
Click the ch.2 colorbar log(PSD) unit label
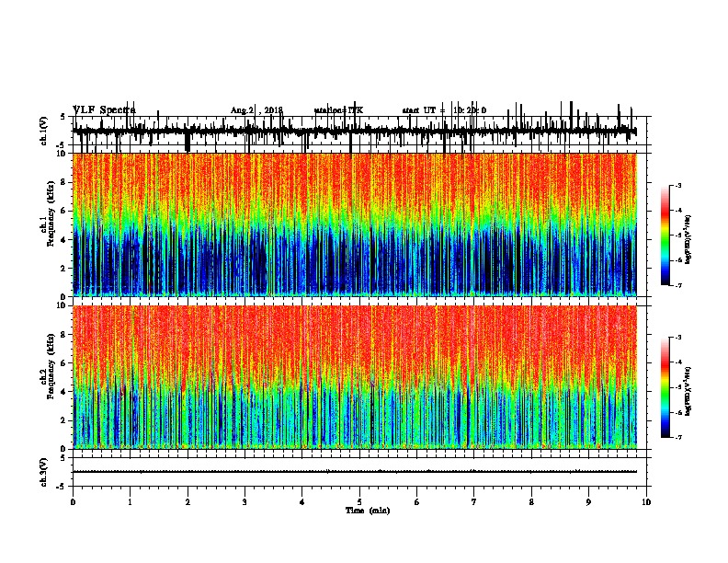[x=688, y=391]
